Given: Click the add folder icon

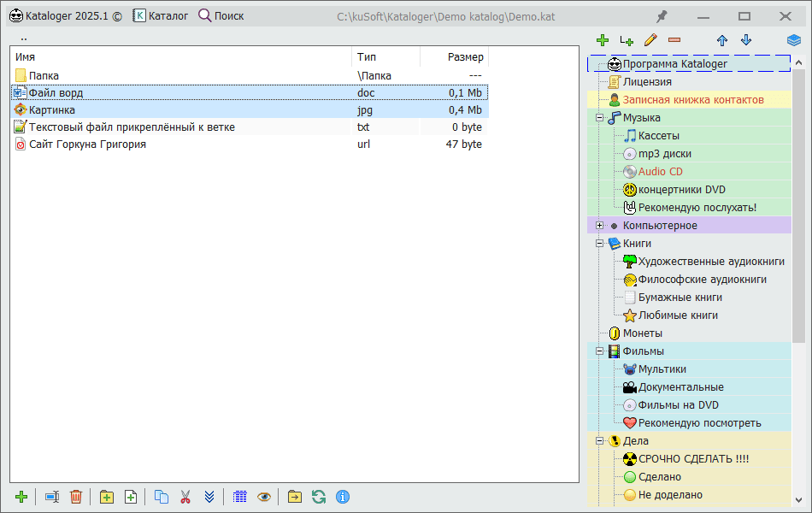Looking at the screenshot, I should tap(107, 497).
